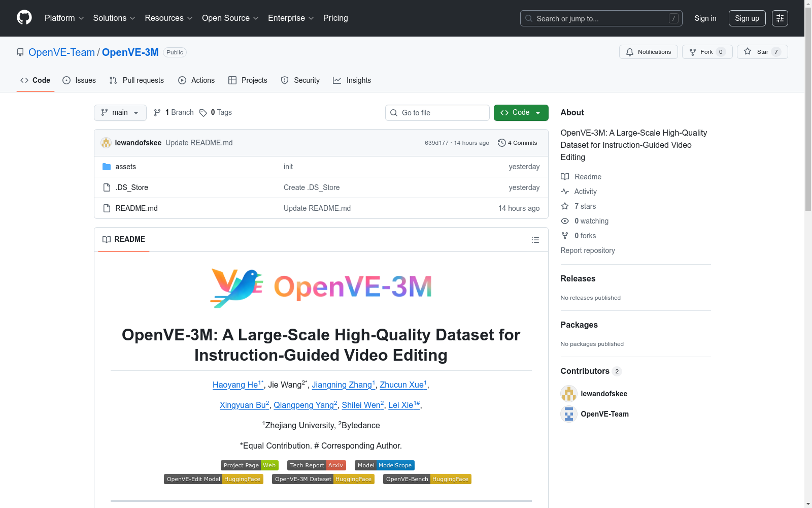Click the Sign in link
The width and height of the screenshot is (812, 508).
click(705, 18)
